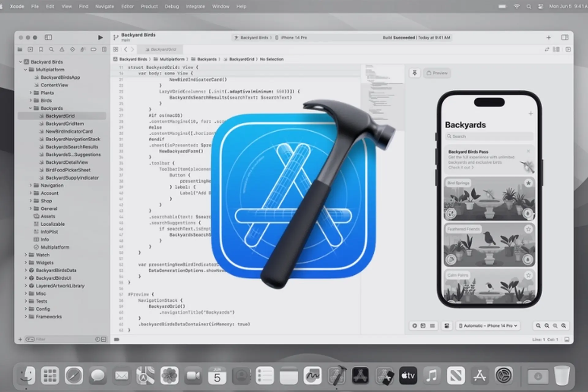Toggle the inspector panel on the right

(x=564, y=37)
